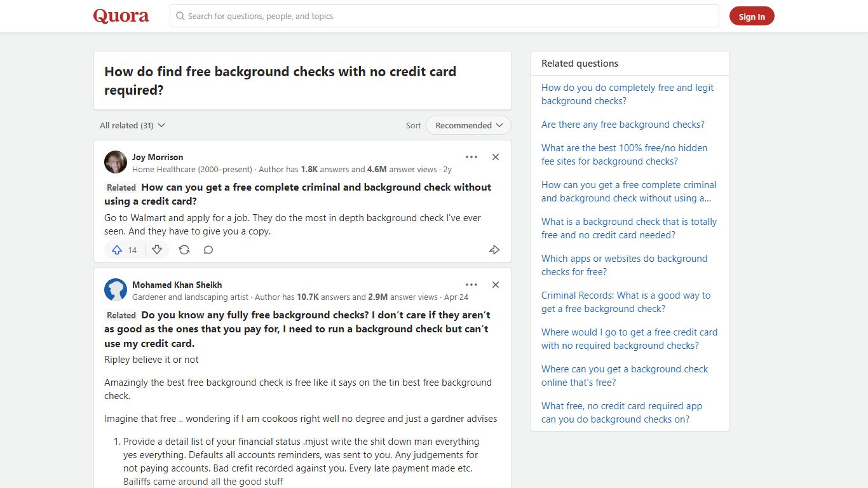Open Joy Morrison's profile name link
868x488 pixels.
tap(158, 157)
